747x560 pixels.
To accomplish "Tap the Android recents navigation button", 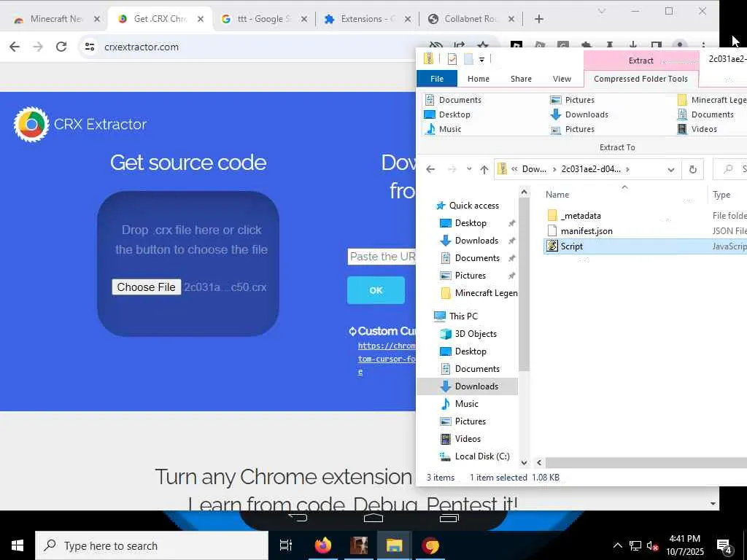I will (449, 518).
